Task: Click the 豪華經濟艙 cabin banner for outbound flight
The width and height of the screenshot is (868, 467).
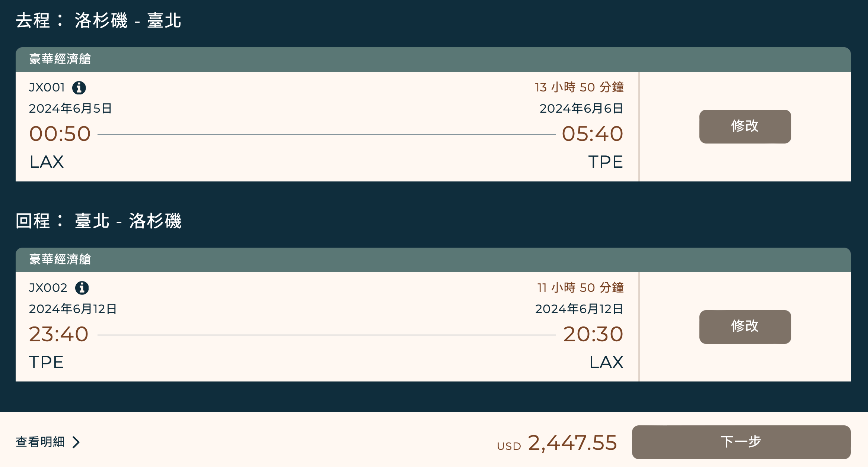Action: [x=60, y=58]
